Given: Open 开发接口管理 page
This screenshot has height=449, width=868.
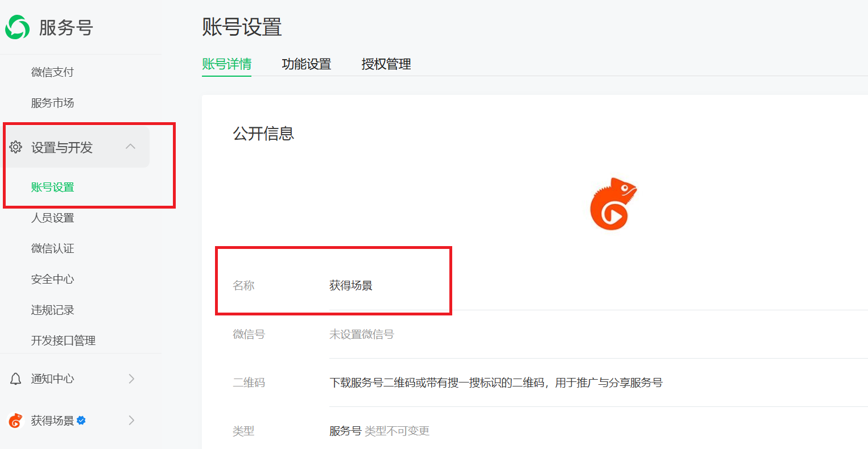Looking at the screenshot, I should click(63, 340).
